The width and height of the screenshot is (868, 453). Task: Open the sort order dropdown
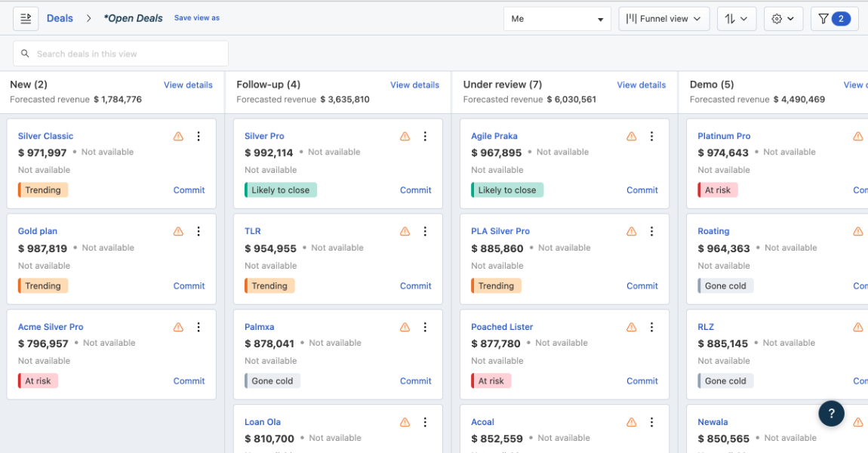click(736, 19)
